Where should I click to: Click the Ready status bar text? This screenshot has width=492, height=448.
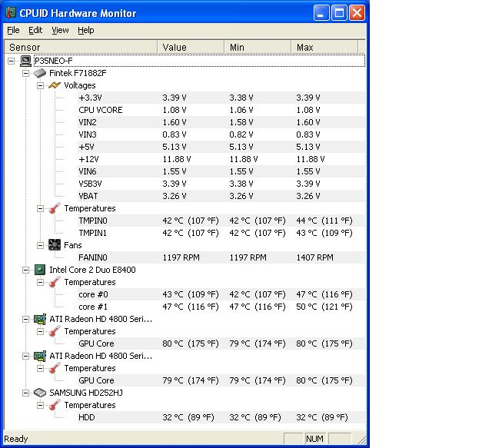point(16,439)
